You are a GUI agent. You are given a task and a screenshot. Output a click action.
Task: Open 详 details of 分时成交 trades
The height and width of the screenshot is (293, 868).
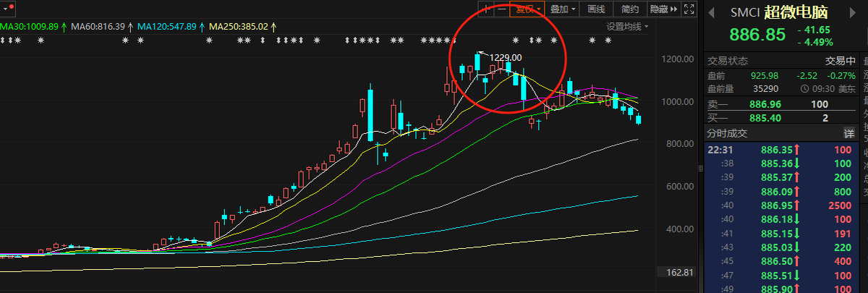tap(849, 134)
